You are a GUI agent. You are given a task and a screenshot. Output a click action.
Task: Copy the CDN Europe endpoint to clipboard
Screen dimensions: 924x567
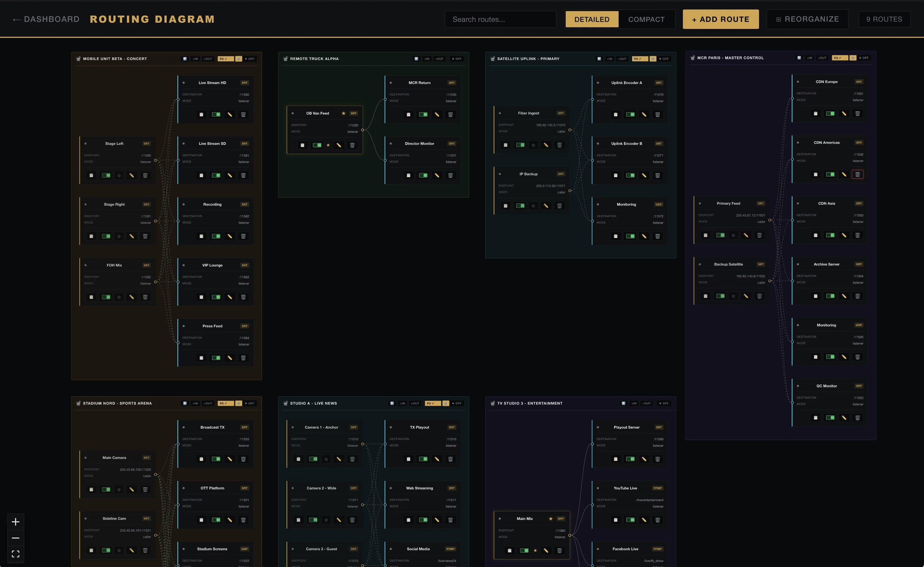[816, 113]
